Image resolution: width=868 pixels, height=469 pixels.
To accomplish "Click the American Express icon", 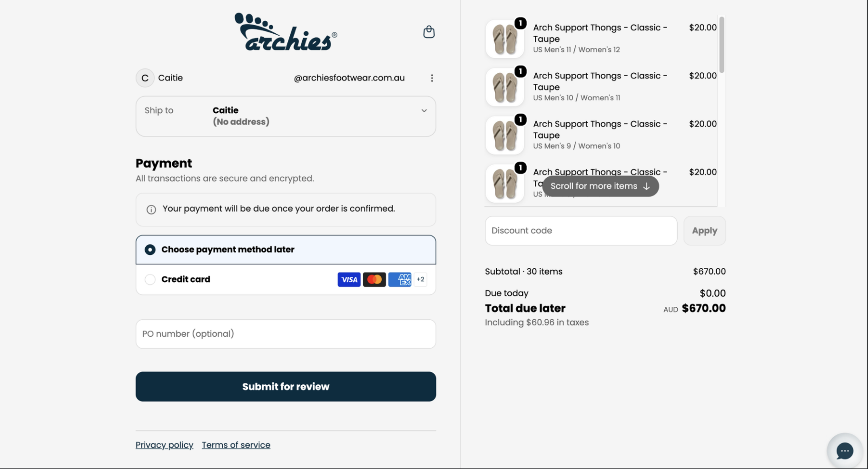I will (400, 279).
